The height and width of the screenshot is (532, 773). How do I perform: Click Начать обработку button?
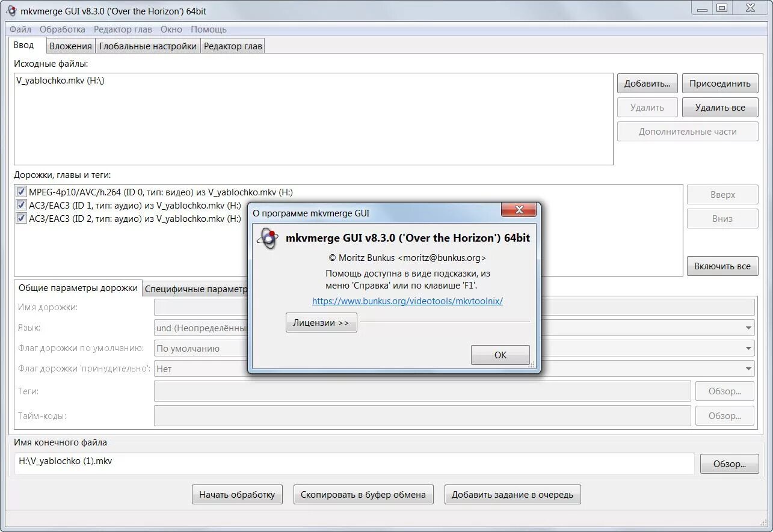click(237, 495)
